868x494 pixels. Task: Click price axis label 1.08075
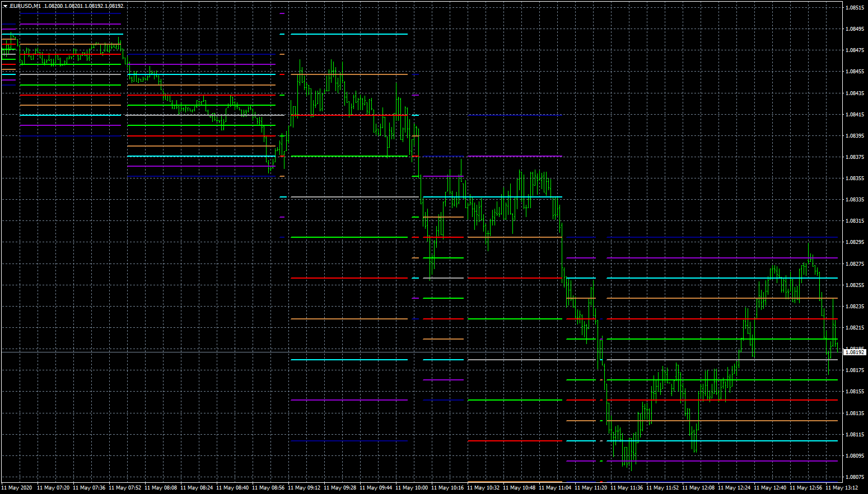(x=855, y=477)
